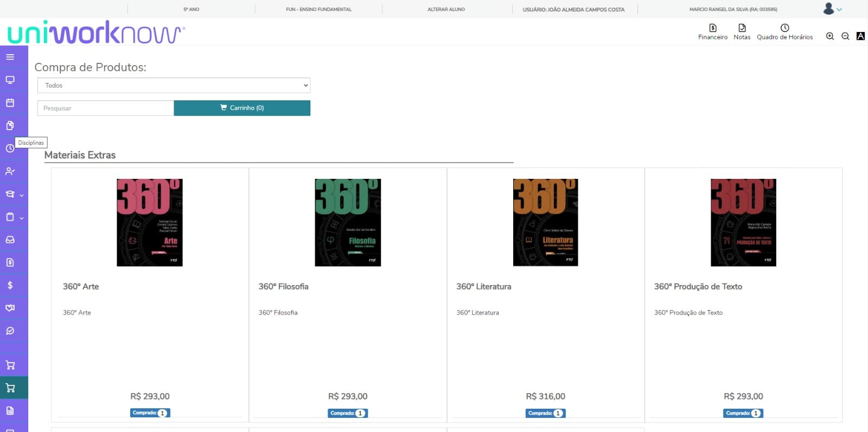
Task: Open the inbox tray icon in sidebar
Action: 10,240
